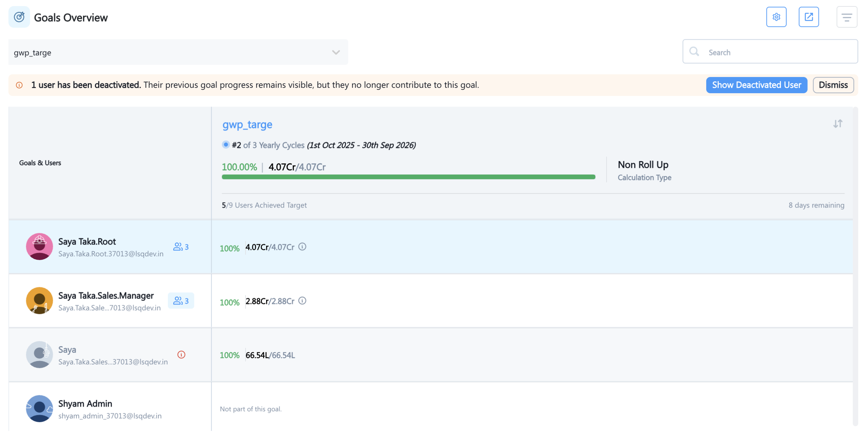Open goal settings gear icon

(776, 17)
